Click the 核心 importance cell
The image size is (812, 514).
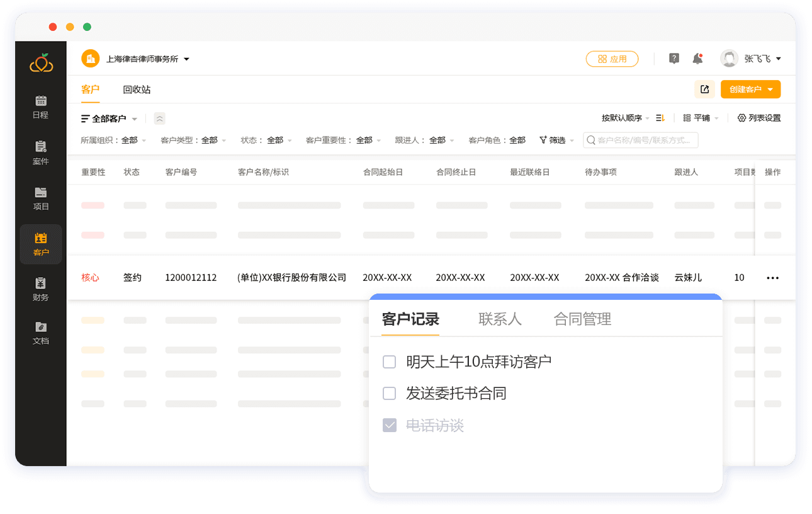[90, 278]
